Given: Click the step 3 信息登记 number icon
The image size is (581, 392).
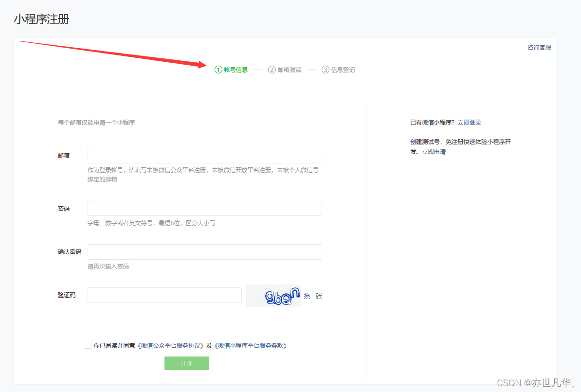Looking at the screenshot, I should point(326,70).
